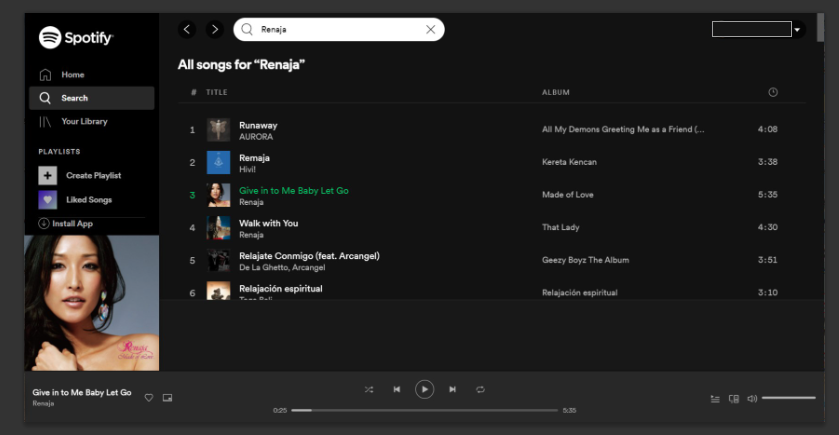Click Install App in the sidebar
Screen dimensions: 839x435
[72, 224]
